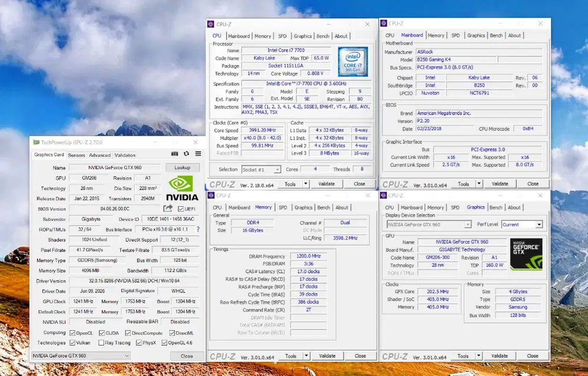Toggle the DirectCompute checkbox
The image size is (588, 376).
[128, 333]
